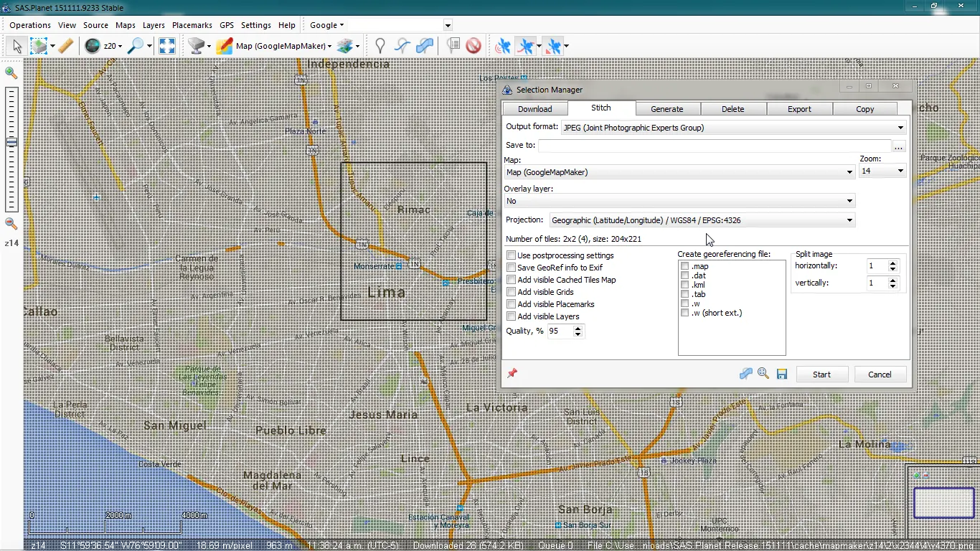Click the red hide-placemarks icon
The image size is (980, 551).
[473, 46]
